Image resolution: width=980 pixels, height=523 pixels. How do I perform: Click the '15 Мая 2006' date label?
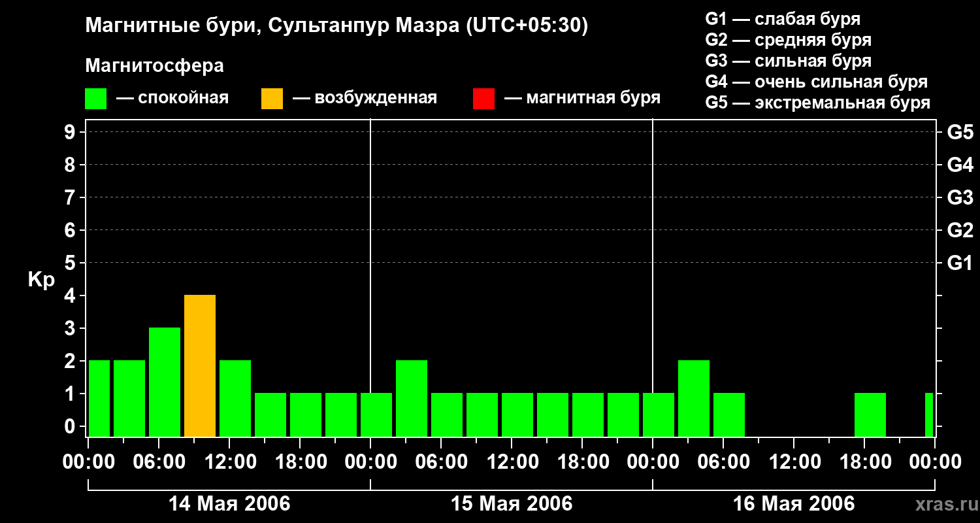pos(512,503)
